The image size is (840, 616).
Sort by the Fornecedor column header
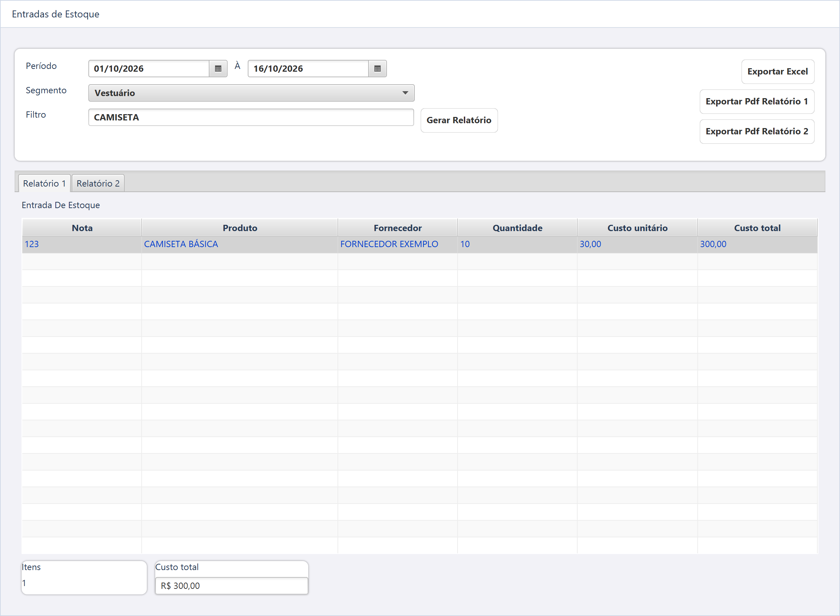(x=397, y=228)
